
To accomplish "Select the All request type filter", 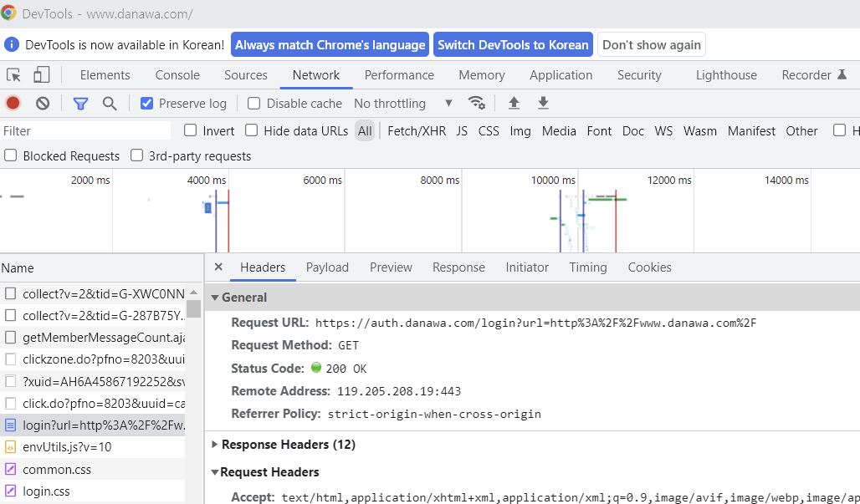I will [365, 131].
